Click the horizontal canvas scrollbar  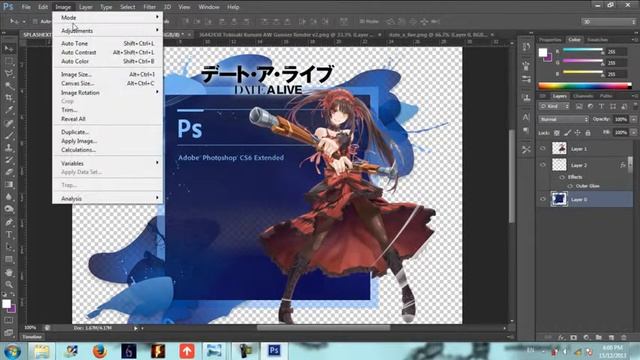pyautogui.click(x=323, y=328)
